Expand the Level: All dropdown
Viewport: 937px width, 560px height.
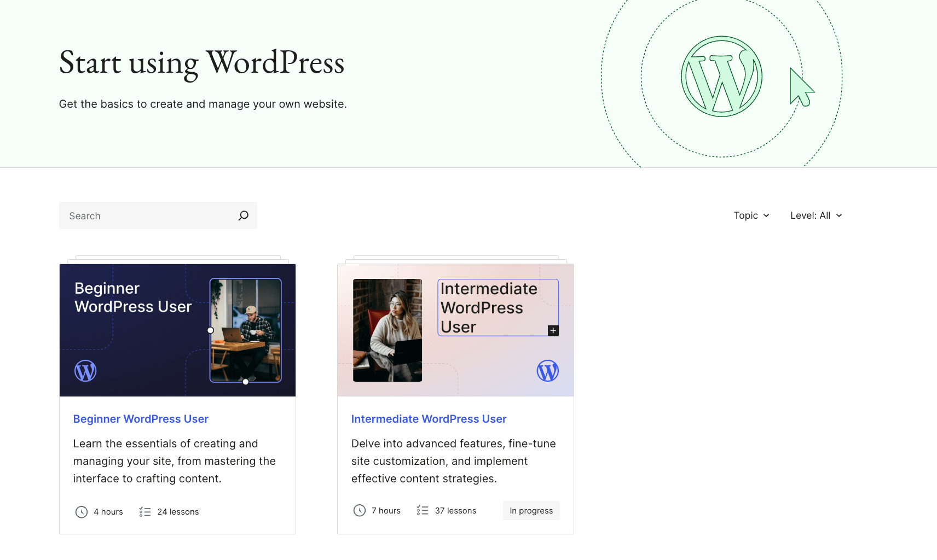[815, 215]
